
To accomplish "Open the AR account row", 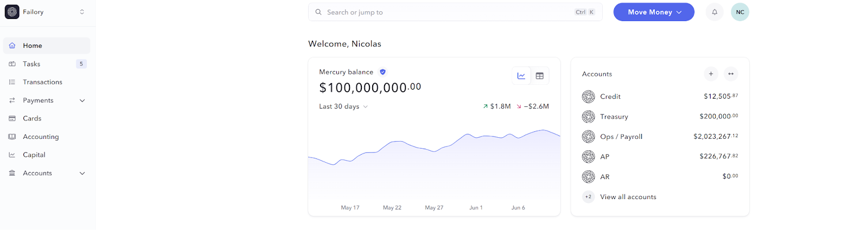I will coord(660,177).
